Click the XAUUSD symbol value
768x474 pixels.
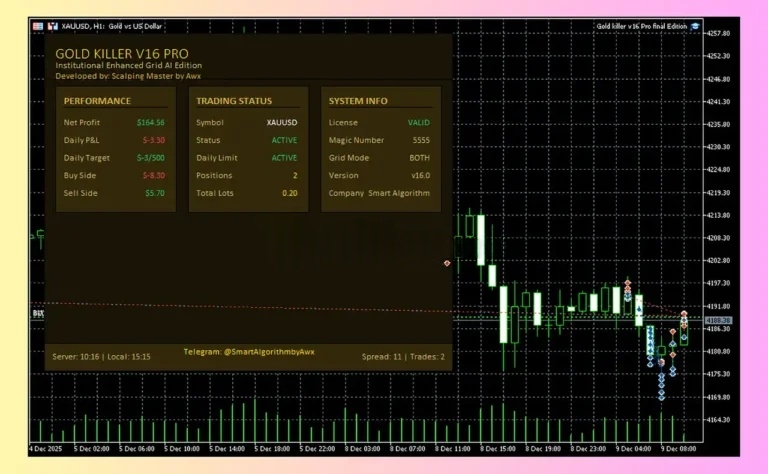[282, 122]
